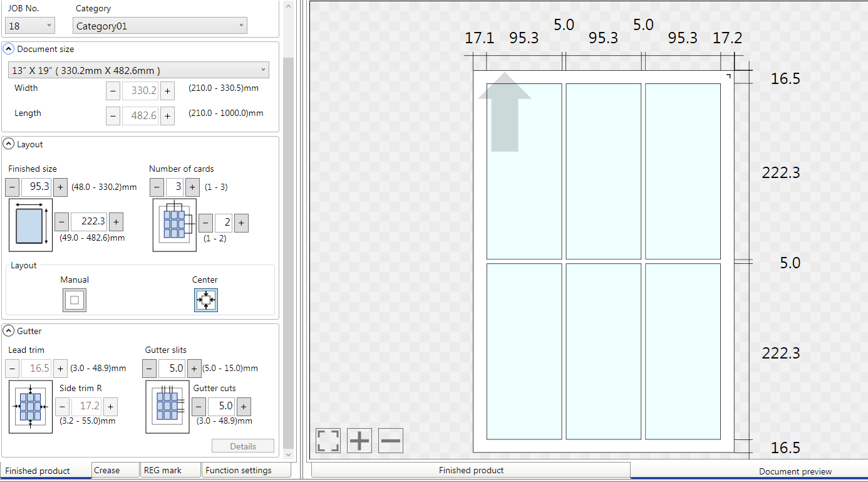Decrease the document Length value
868x482 pixels.
(x=113, y=116)
